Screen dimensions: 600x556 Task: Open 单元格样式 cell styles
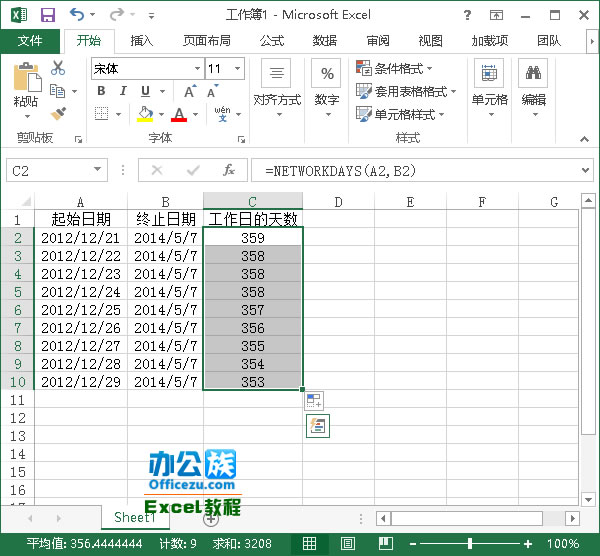point(400,114)
